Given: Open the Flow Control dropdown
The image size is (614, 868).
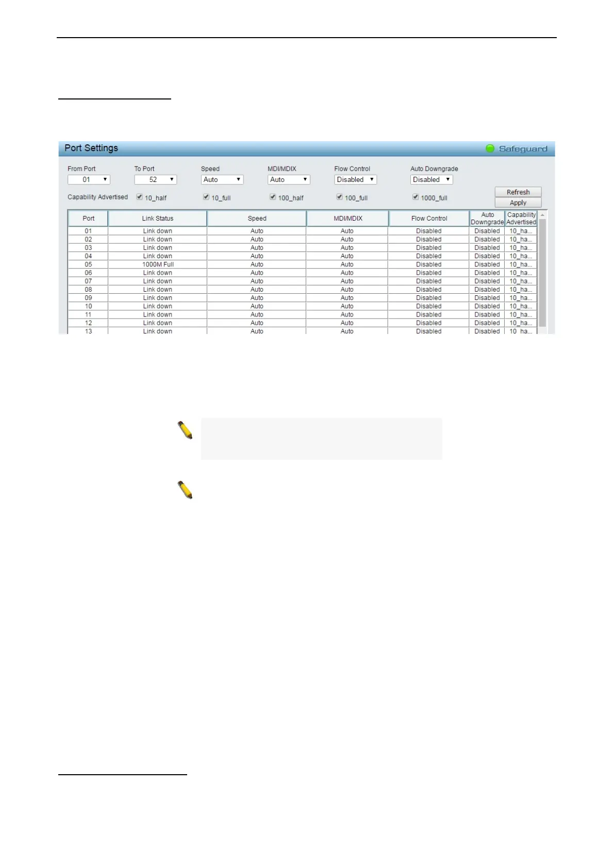Looking at the screenshot, I should 355,179.
